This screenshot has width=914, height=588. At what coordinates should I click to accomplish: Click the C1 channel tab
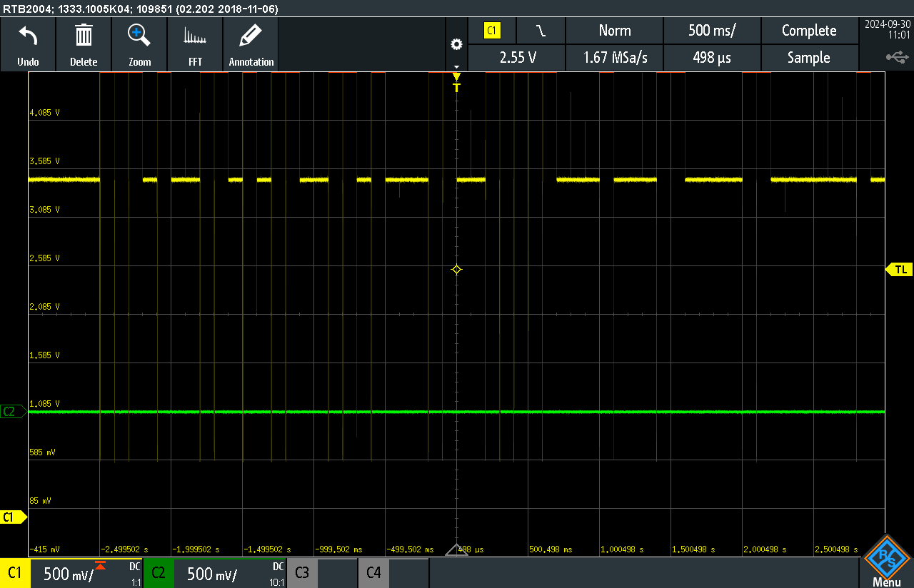15,573
